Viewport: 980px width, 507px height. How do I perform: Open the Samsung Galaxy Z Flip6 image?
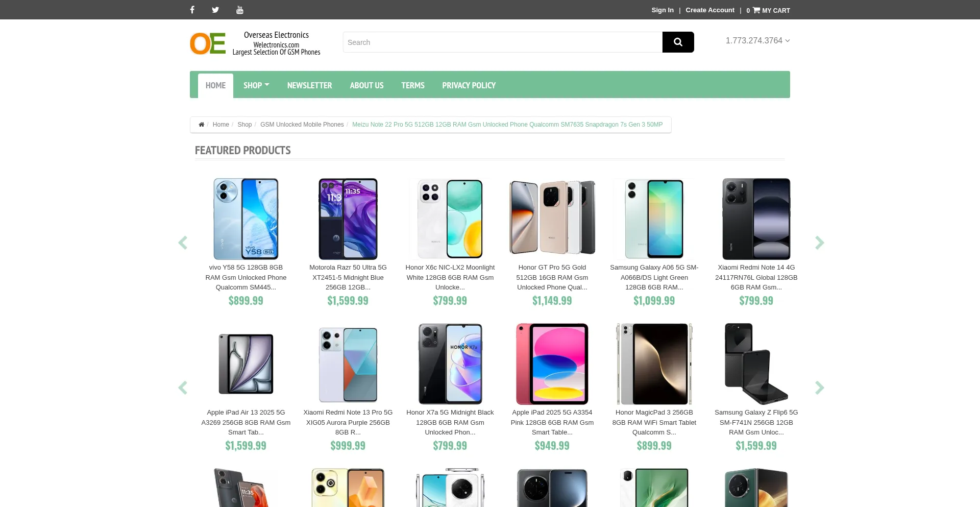[x=756, y=364]
